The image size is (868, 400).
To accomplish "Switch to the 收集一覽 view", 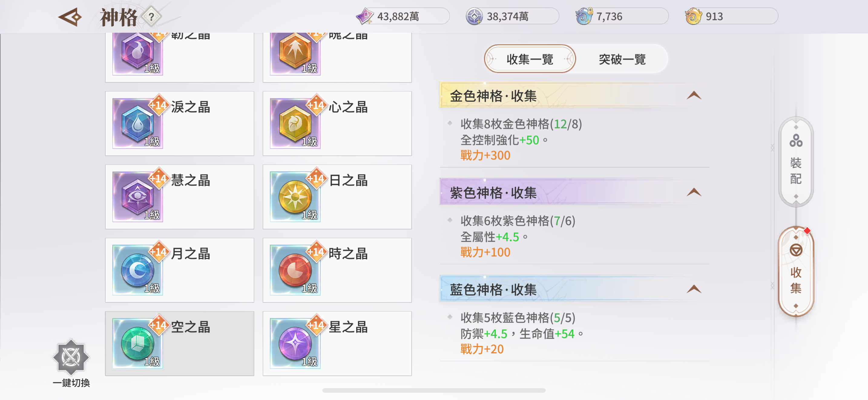I will [530, 59].
